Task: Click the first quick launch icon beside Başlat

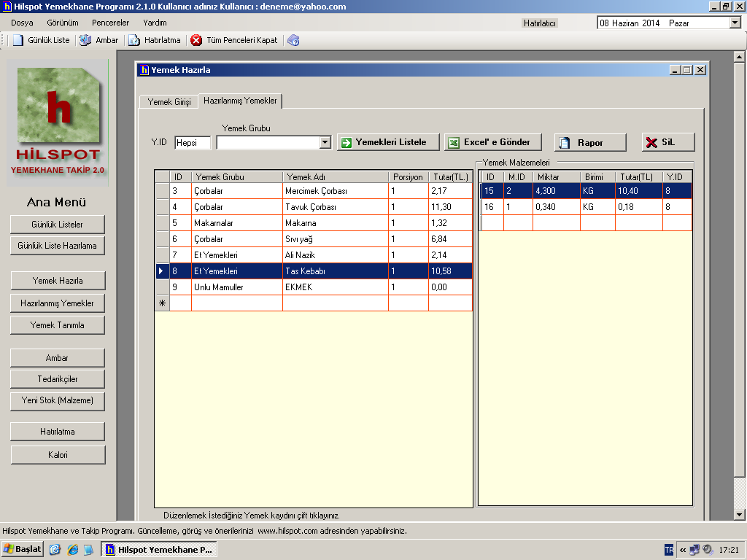Action: [x=55, y=550]
